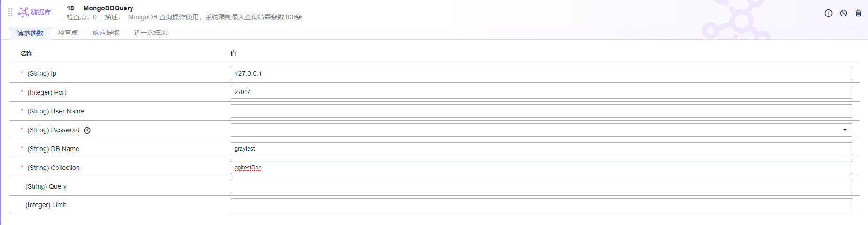This screenshot has width=868, height=225.
Task: Delete the MongoDBQuery step with trash icon
Action: coord(859,13)
